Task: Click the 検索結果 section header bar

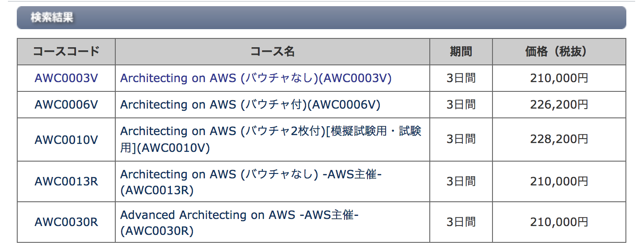Action: tap(322, 18)
